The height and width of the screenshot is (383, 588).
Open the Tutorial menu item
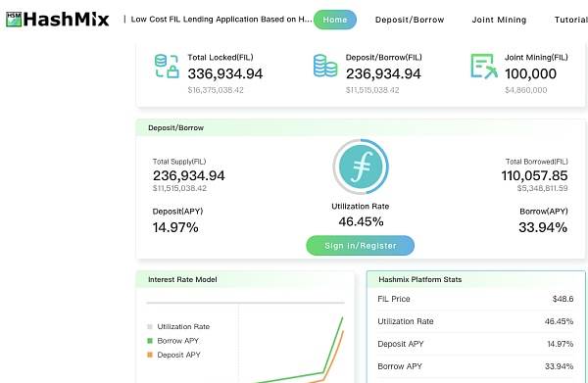coord(571,20)
